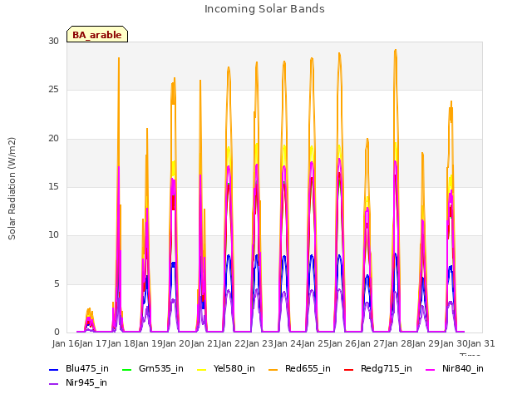This screenshot has height=399, width=532.
Task: Click the y-axis value 15
Action: [x=53, y=186]
